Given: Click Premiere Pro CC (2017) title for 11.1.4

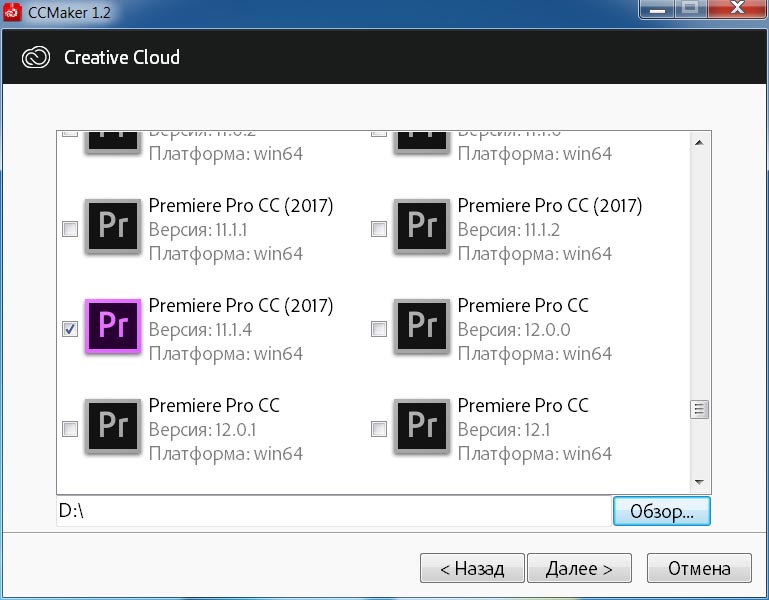Looking at the screenshot, I should 241,305.
